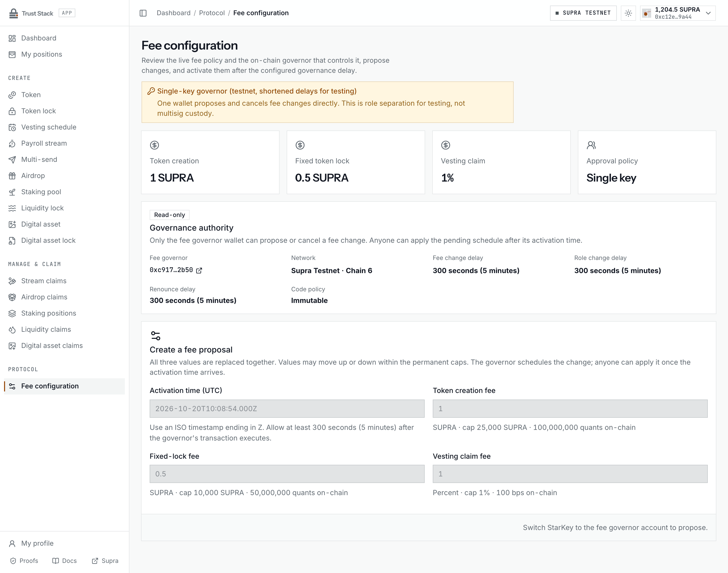
Task: Open the Proofs link in footer
Action: click(24, 561)
